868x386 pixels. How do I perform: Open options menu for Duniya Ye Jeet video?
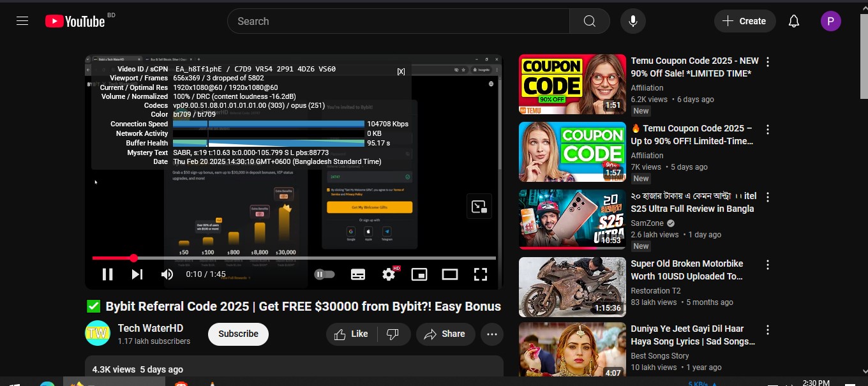[x=768, y=330]
